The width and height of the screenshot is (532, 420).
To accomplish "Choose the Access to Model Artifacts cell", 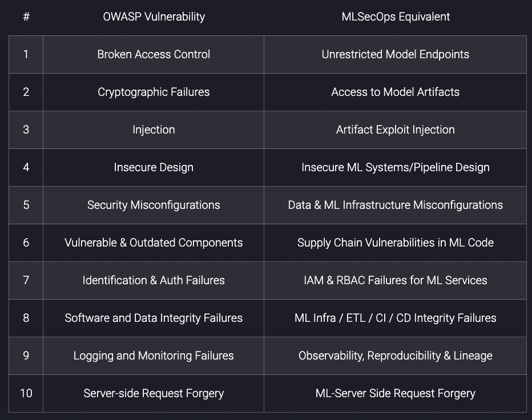I will (x=395, y=92).
